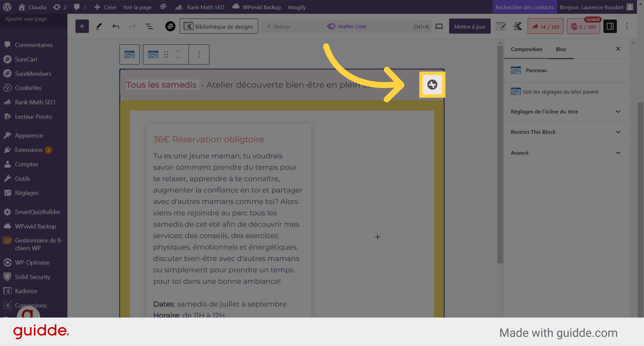Click the pane title Tous les samedis
This screenshot has width=644, height=346.
coord(161,84)
